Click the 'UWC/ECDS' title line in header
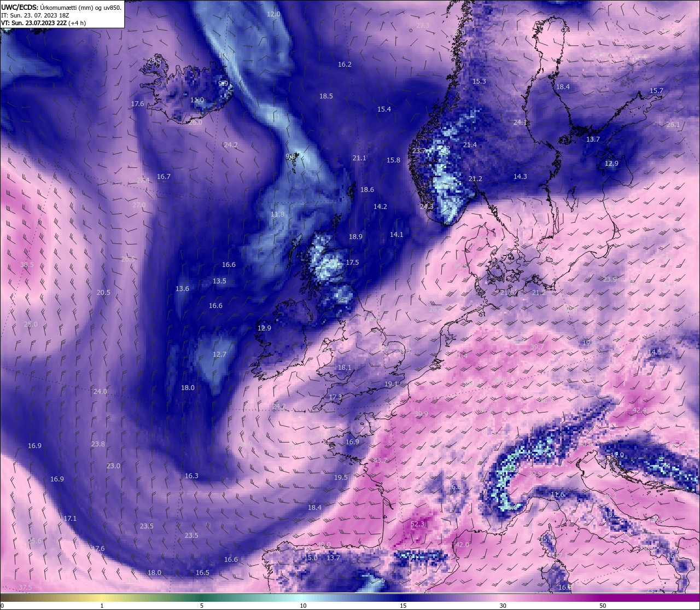This screenshot has width=700, height=610. point(61,8)
